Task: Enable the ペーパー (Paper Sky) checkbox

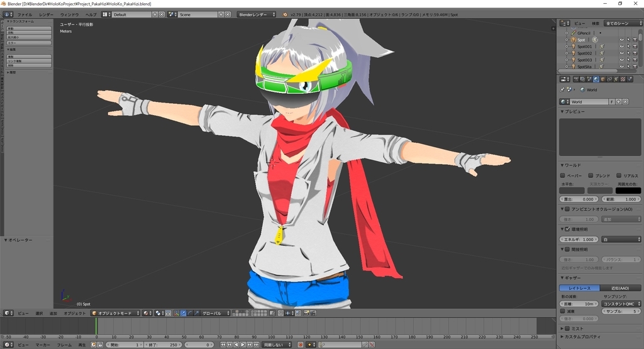Action: coord(563,175)
